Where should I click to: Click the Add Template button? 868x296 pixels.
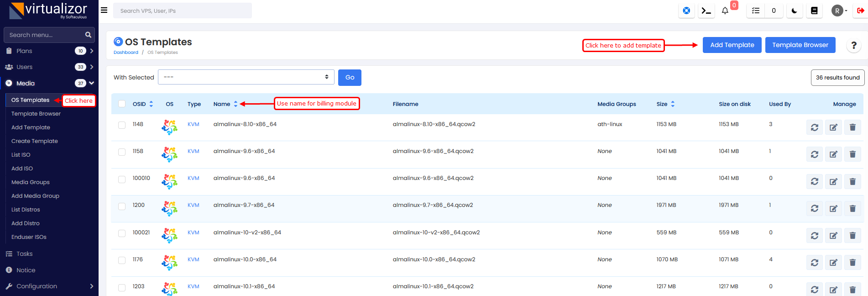pyautogui.click(x=732, y=45)
